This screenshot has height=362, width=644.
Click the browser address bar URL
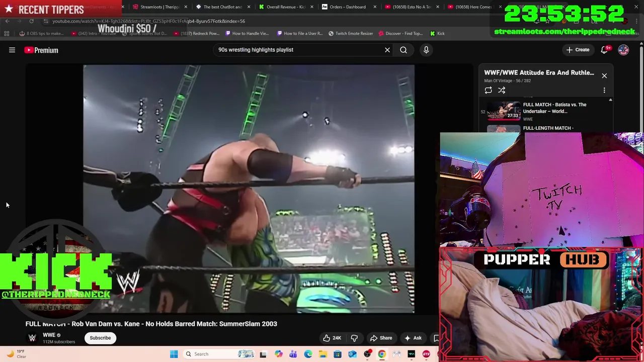point(149,21)
